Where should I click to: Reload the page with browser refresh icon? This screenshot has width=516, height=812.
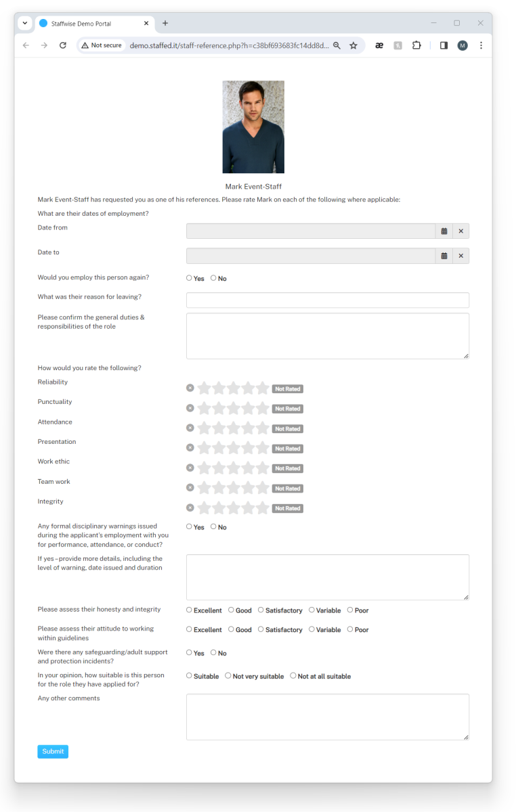[x=63, y=45]
